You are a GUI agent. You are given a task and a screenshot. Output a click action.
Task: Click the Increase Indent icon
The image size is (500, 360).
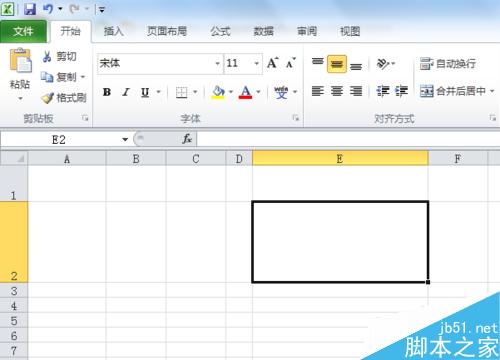coord(401,91)
